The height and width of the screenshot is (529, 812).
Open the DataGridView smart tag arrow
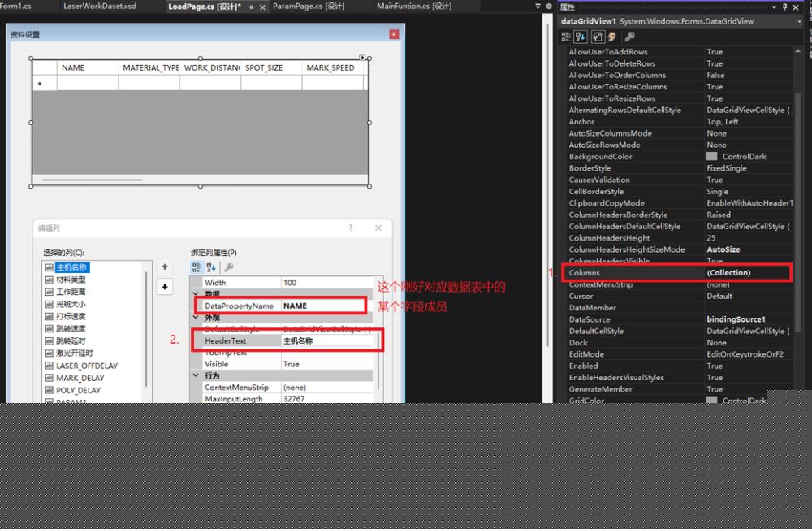(x=363, y=58)
